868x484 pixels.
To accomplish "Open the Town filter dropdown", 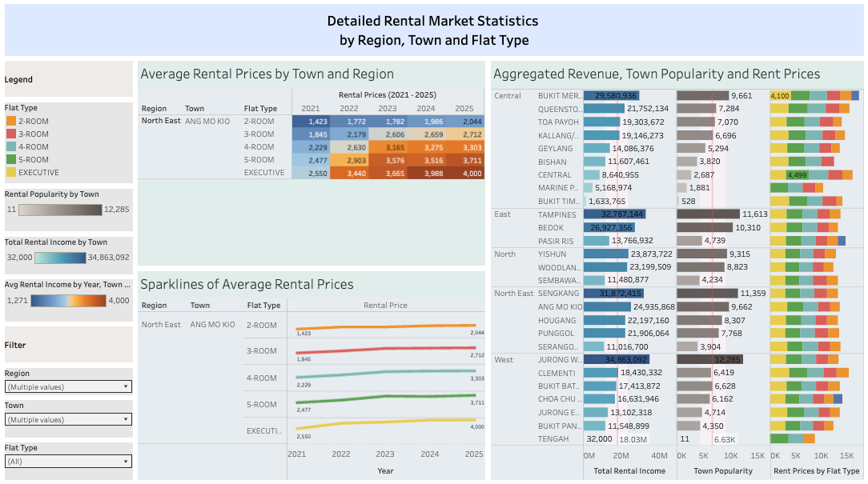I will point(68,419).
